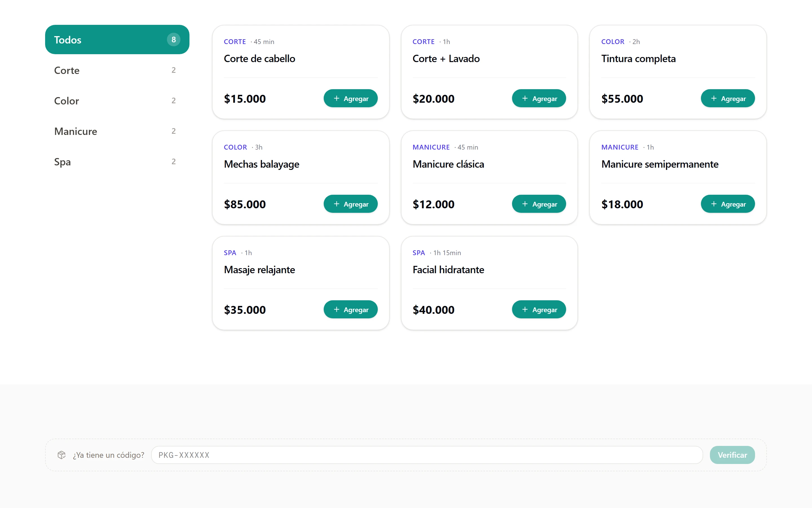Image resolution: width=812 pixels, height=508 pixels.
Task: Focus the PKG-XXXXXX code input field
Action: pyautogui.click(x=427, y=455)
